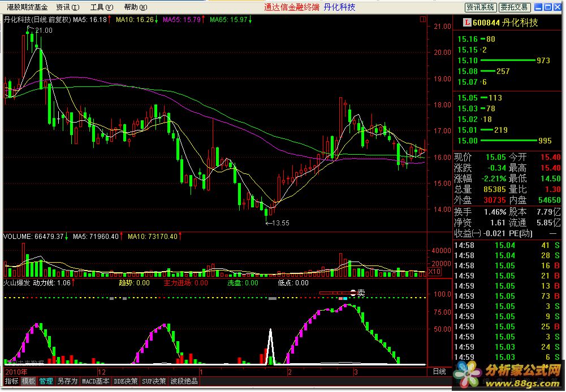The image size is (566, 392).
Task: Click 最低 14.50 value
Action: tap(551, 178)
